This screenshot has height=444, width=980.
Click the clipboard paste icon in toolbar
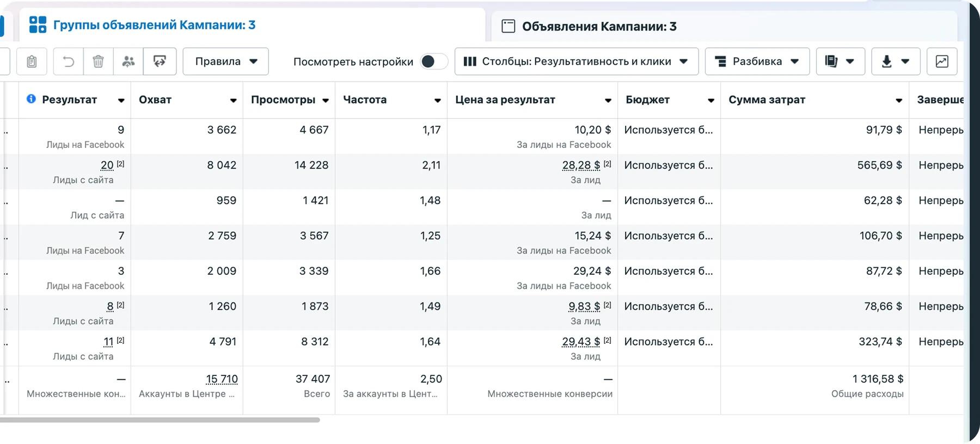[x=32, y=61]
